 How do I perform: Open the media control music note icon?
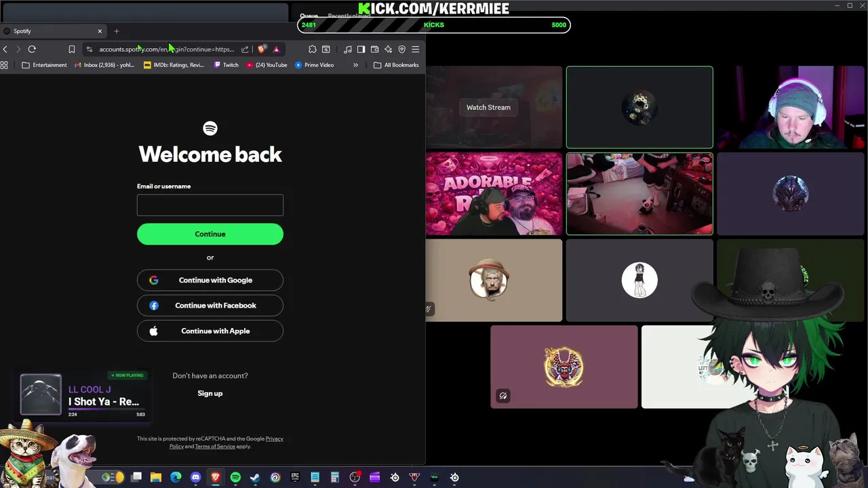click(347, 49)
